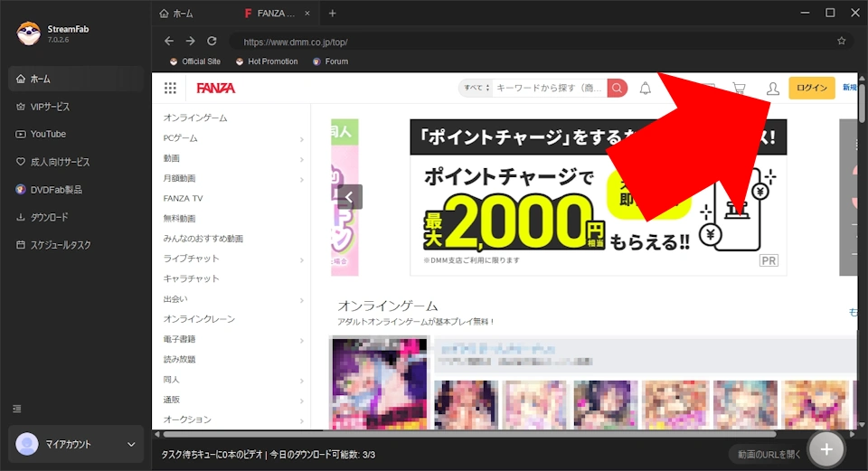Open the ホーム sidebar item
868x471 pixels.
tap(76, 79)
